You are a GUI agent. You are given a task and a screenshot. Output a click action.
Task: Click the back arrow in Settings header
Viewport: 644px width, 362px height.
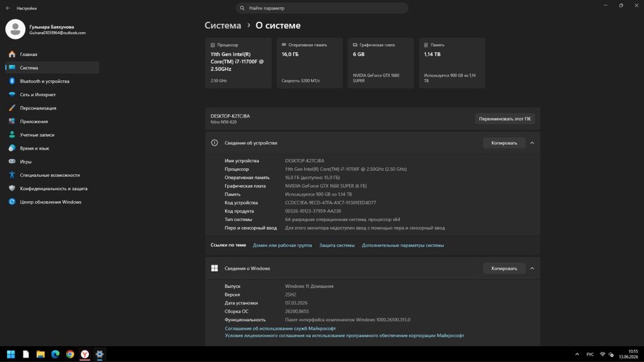point(8,8)
